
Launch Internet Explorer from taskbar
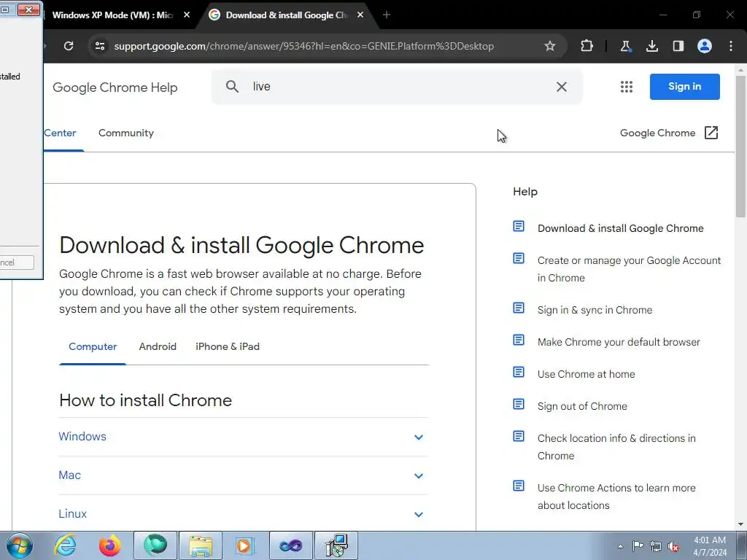click(x=65, y=545)
